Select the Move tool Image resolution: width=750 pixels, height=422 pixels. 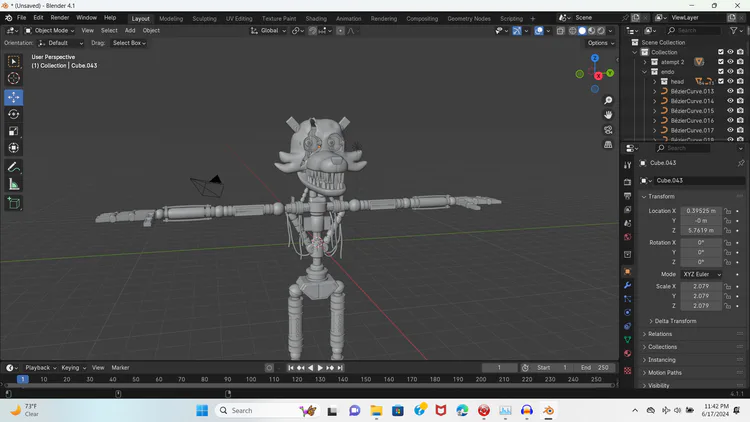coord(13,97)
